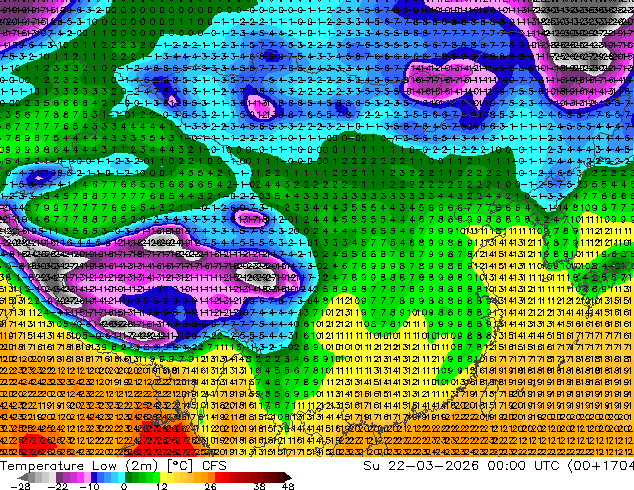Click the '0' legend value
This screenshot has height=490, width=634.
click(x=124, y=486)
